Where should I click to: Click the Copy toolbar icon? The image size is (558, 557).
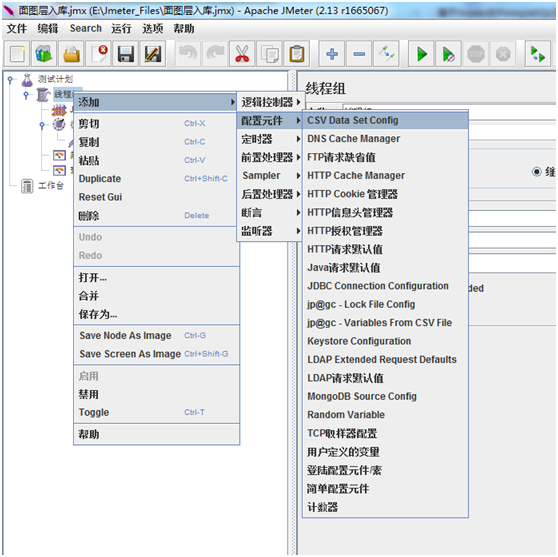click(x=269, y=54)
